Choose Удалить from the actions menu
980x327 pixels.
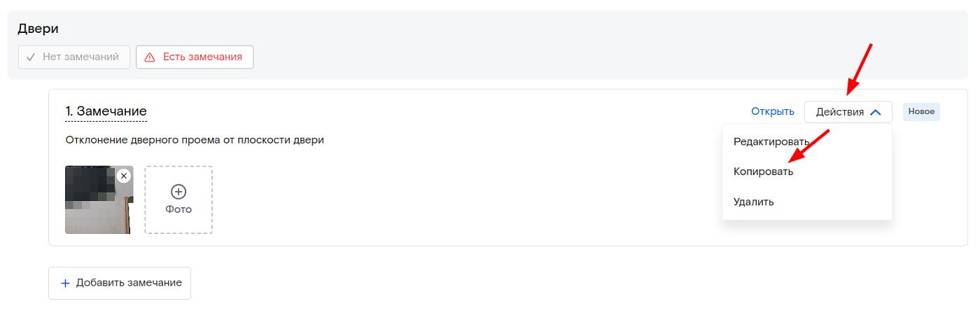tap(754, 202)
